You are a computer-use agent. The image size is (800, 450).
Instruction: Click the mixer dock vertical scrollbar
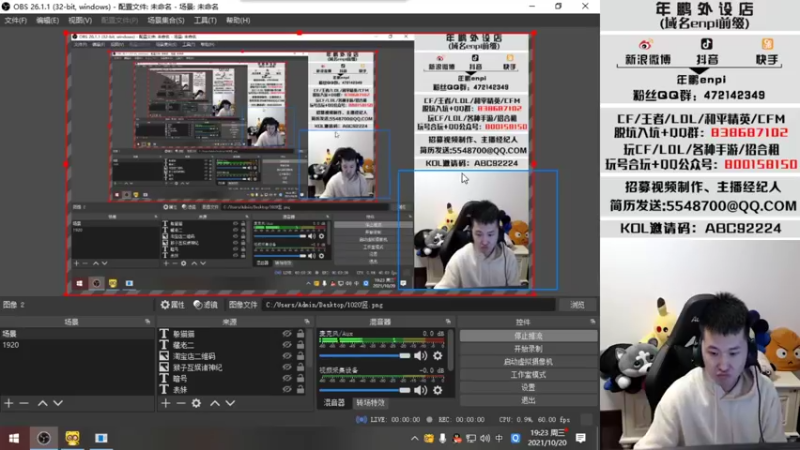pos(451,350)
